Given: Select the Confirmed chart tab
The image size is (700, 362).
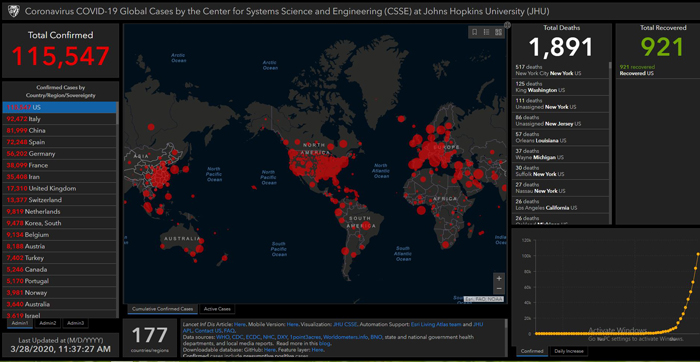Looking at the screenshot, I should (x=532, y=351).
